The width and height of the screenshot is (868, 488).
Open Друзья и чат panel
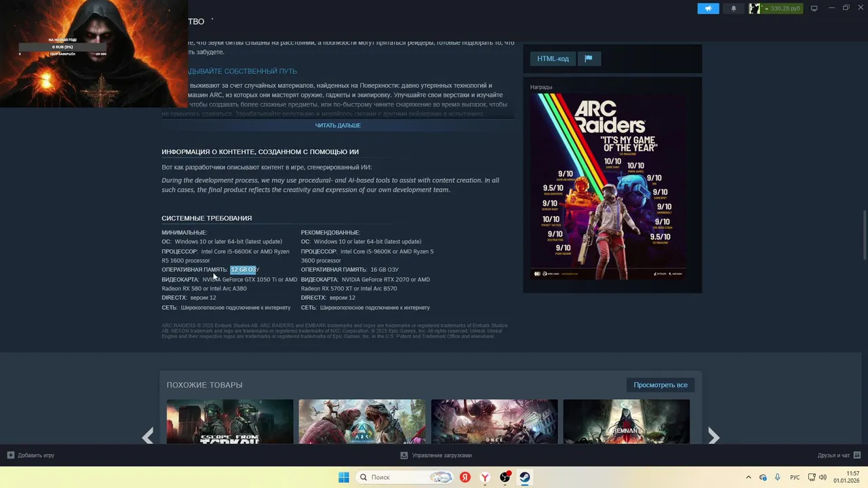point(839,455)
